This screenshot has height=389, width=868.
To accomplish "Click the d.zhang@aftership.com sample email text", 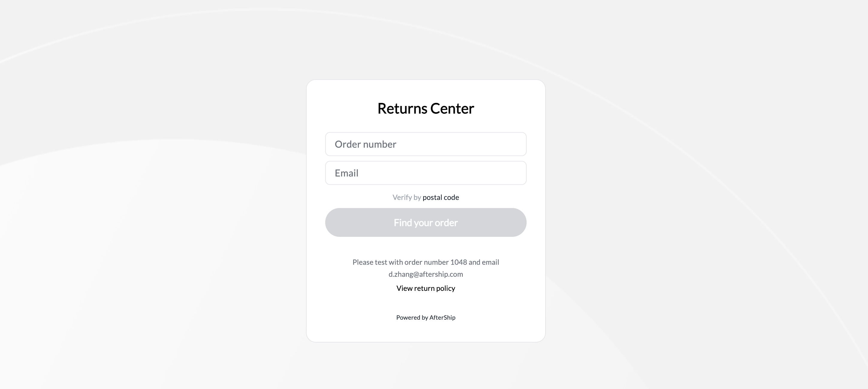I will click(426, 274).
